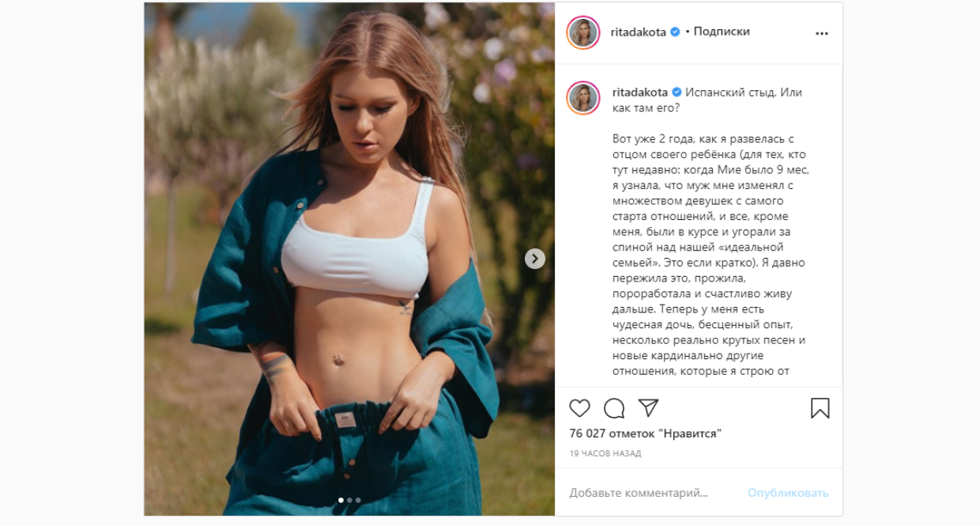Open the three-dot more options menu
The width and height of the screenshot is (980, 526).
coord(822,33)
